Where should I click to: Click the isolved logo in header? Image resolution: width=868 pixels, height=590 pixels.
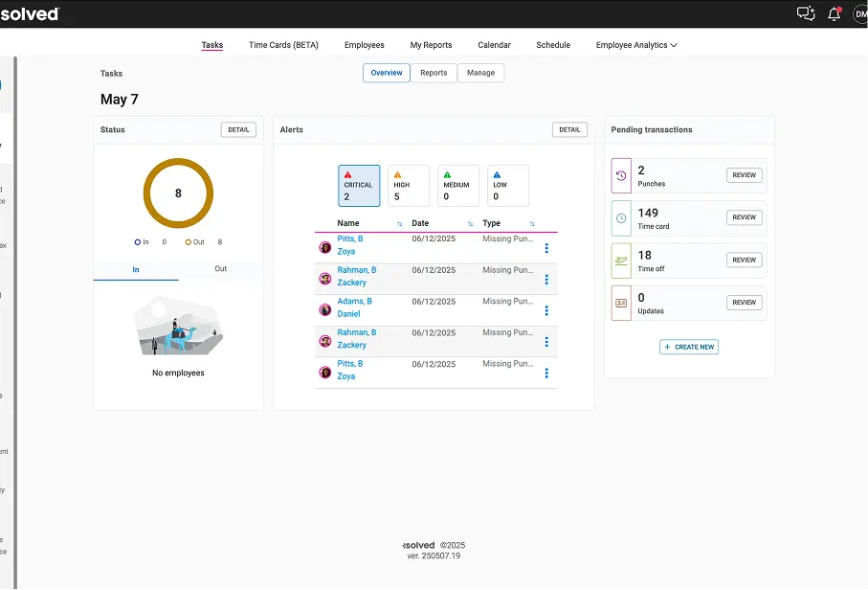click(x=30, y=13)
